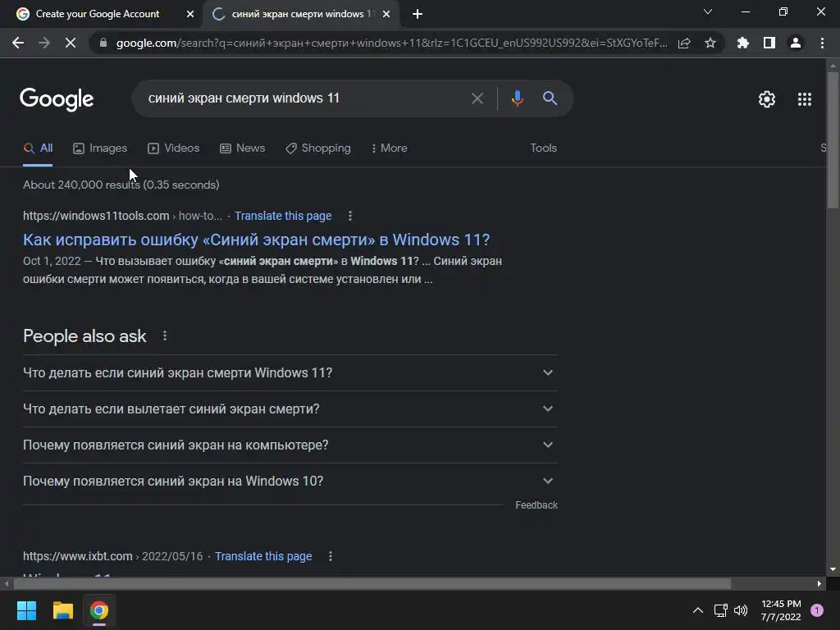This screenshot has width=840, height=630.
Task: Clear the search box with the X icon
Action: [477, 98]
